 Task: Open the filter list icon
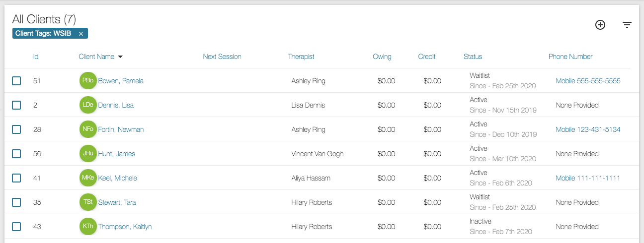coord(627,25)
